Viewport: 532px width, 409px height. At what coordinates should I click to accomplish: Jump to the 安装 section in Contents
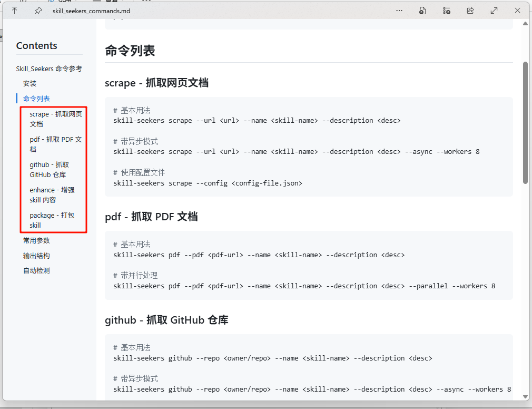point(29,83)
